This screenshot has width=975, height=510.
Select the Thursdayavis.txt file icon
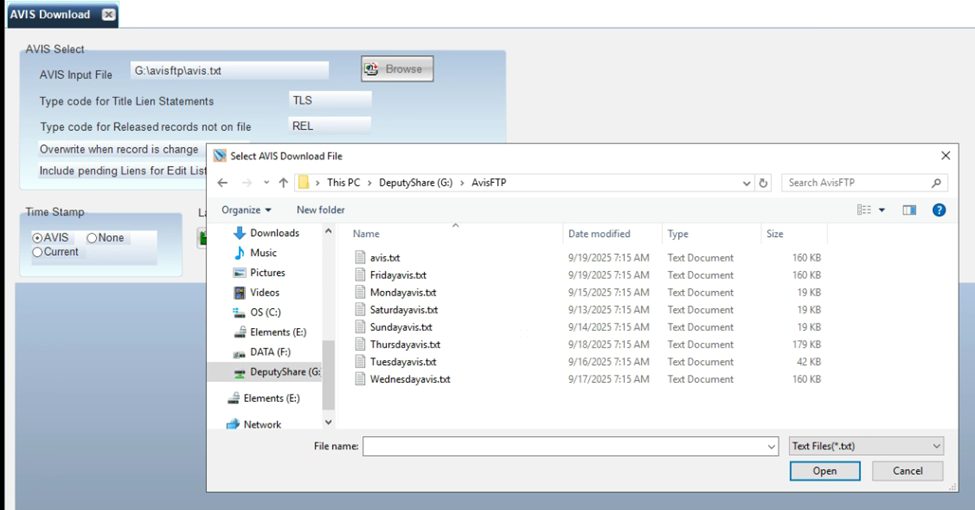click(360, 345)
